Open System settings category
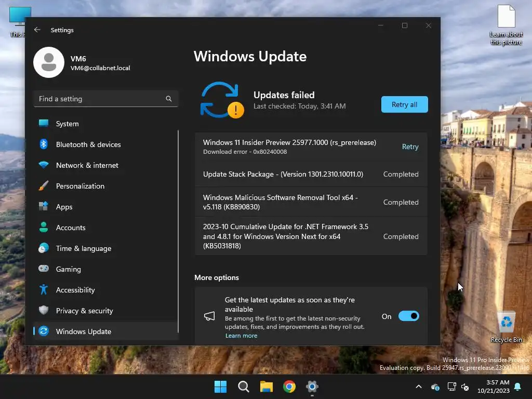The width and height of the screenshot is (532, 399). pyautogui.click(x=106, y=124)
